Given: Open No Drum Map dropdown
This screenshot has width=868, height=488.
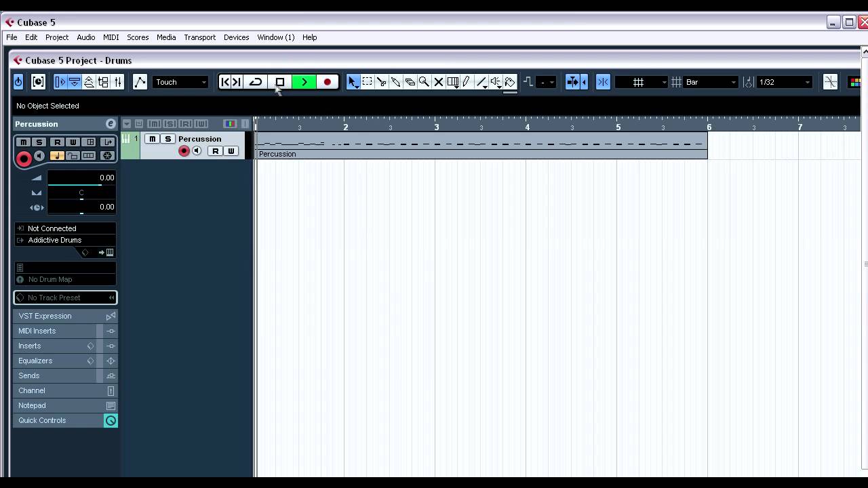Looking at the screenshot, I should click(65, 279).
